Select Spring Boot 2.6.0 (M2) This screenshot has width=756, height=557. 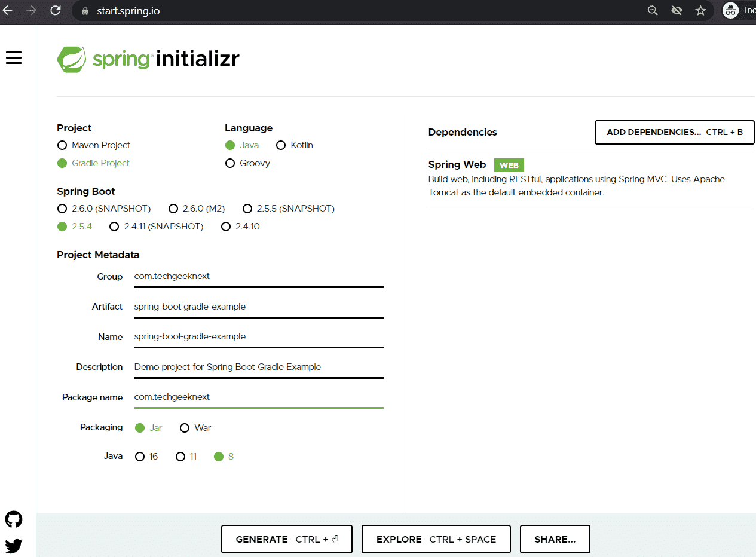point(197,209)
